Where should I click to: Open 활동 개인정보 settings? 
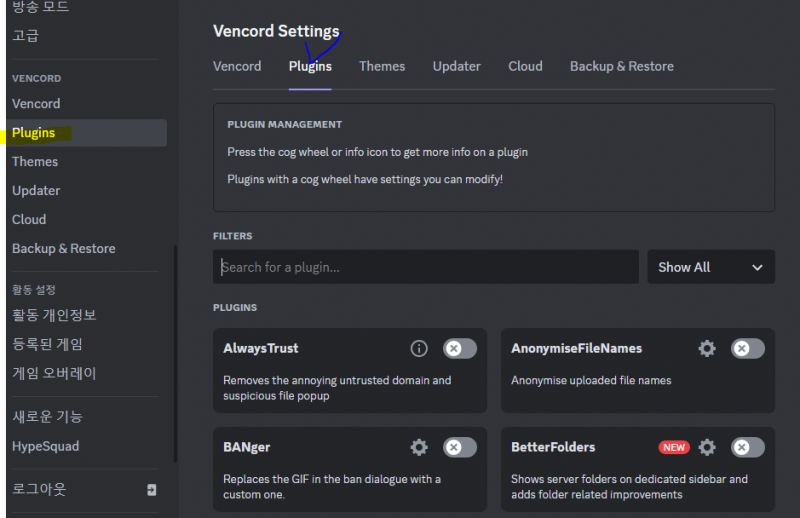point(54,315)
